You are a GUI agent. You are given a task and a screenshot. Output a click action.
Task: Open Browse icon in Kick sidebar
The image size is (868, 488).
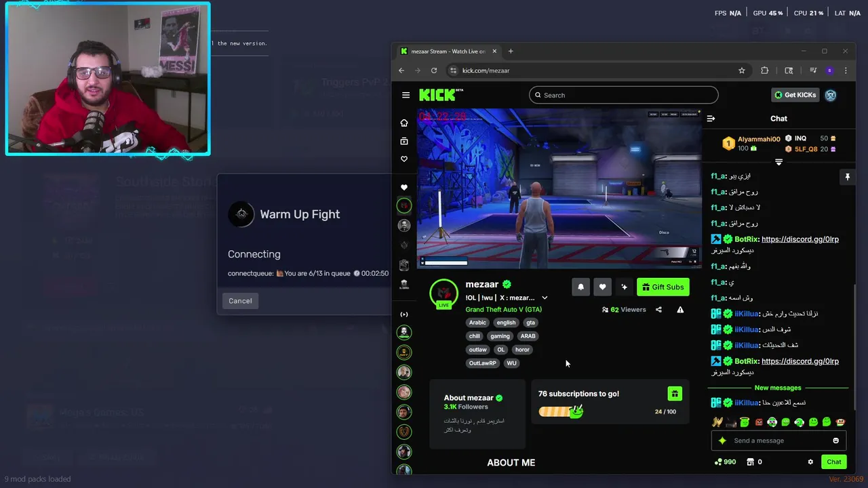(404, 141)
